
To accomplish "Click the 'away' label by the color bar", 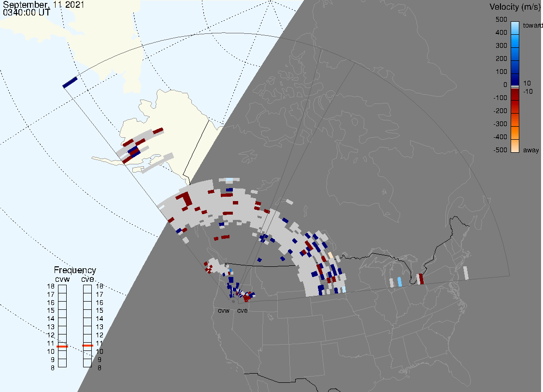I will coord(531,150).
